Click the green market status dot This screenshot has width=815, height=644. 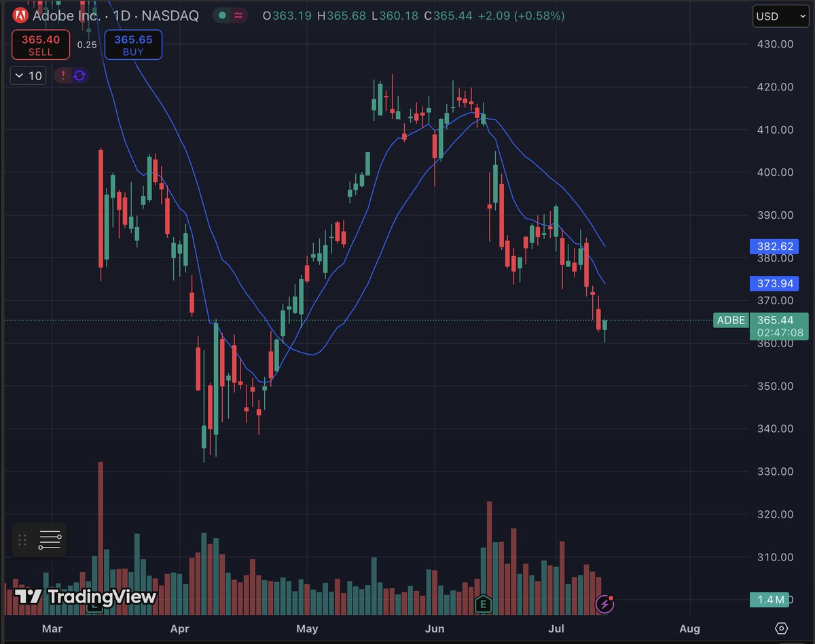222,15
